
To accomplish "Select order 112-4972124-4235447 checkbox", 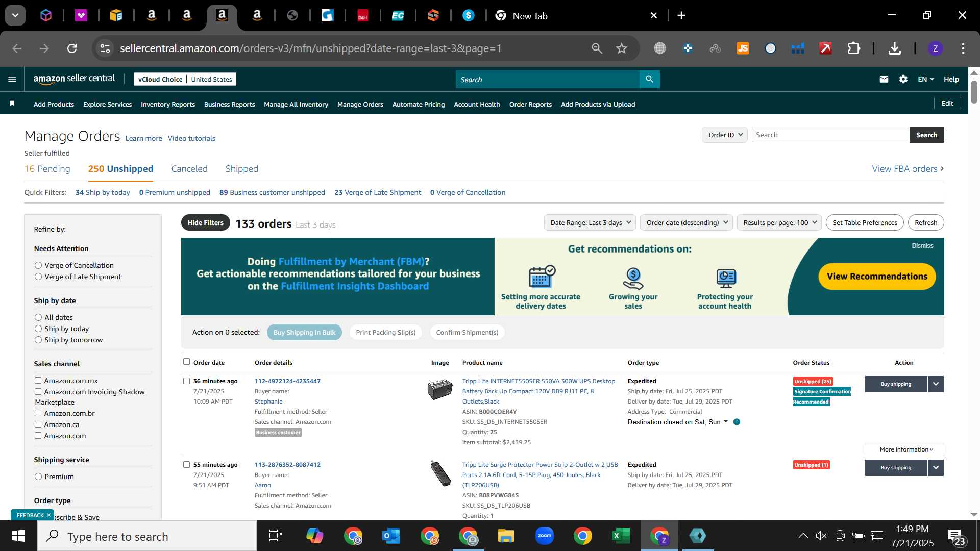I will (186, 381).
